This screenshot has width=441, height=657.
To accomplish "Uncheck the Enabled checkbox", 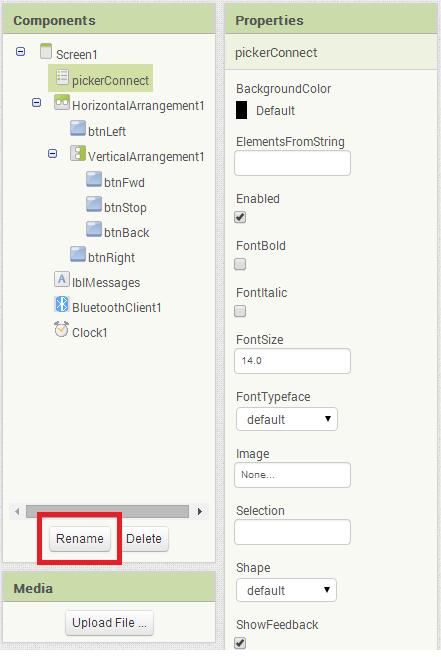I will pyautogui.click(x=240, y=217).
